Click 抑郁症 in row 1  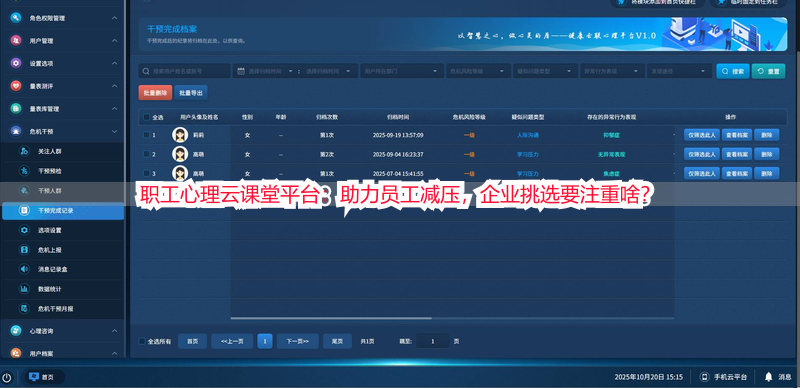(611, 135)
